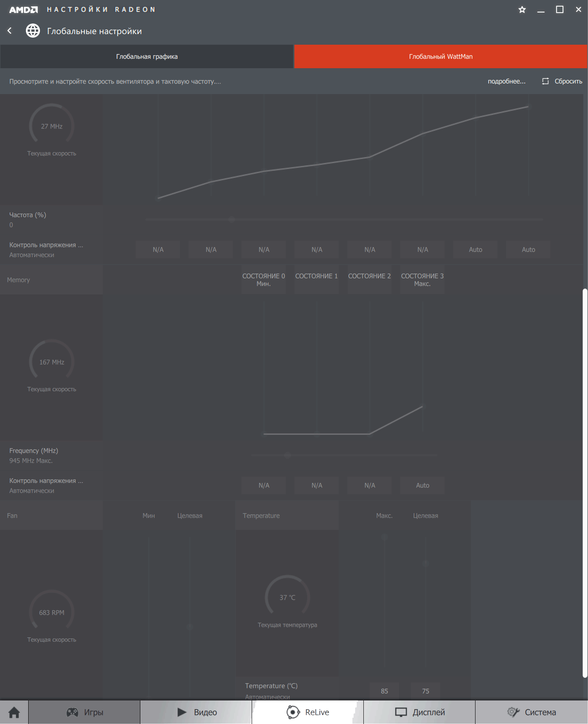Add to favorites with the star icon

522,9
